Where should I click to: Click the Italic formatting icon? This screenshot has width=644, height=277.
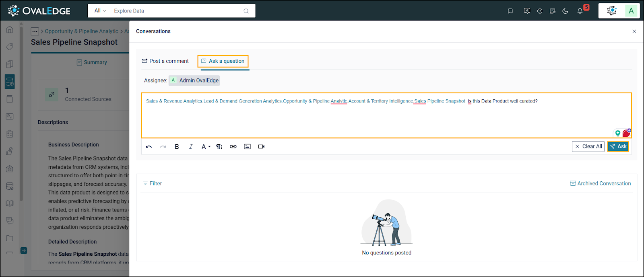[x=191, y=147]
